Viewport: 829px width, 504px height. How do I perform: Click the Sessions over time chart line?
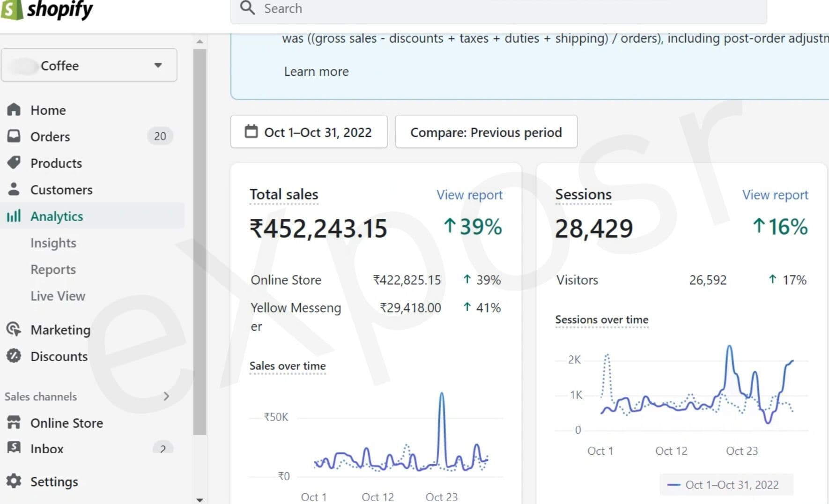click(697, 385)
